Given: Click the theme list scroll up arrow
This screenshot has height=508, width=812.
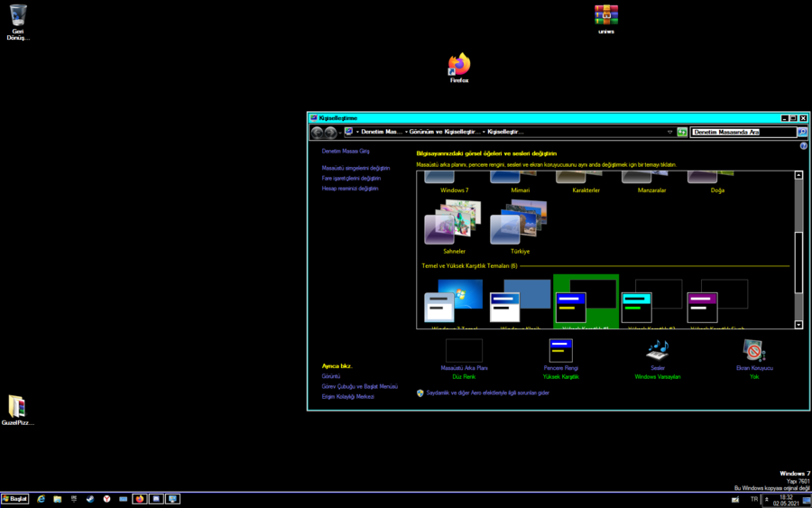Looking at the screenshot, I should click(798, 176).
